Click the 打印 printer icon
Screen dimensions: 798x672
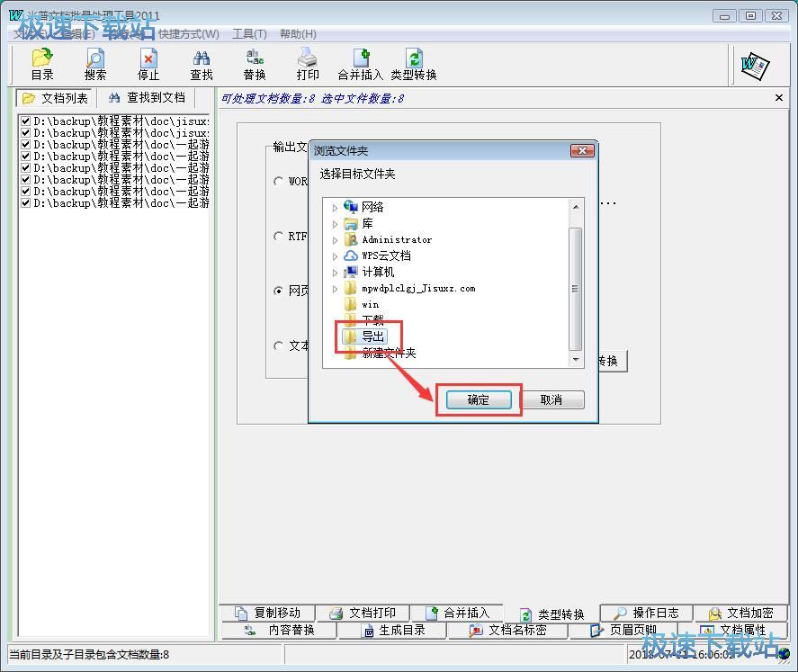(308, 64)
